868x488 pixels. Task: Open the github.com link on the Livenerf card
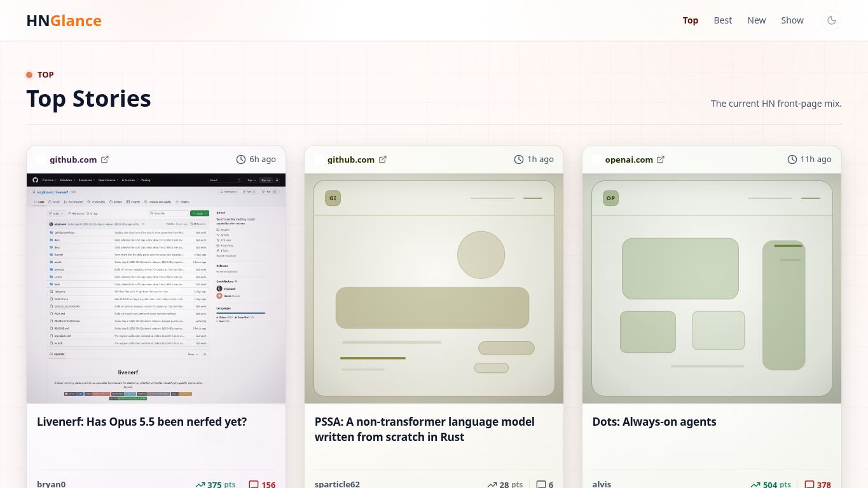(x=73, y=159)
